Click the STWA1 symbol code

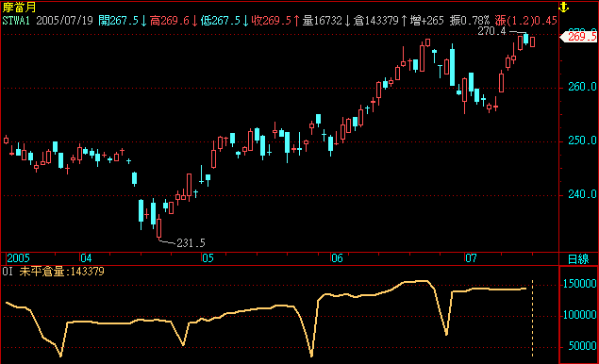pyautogui.click(x=16, y=21)
